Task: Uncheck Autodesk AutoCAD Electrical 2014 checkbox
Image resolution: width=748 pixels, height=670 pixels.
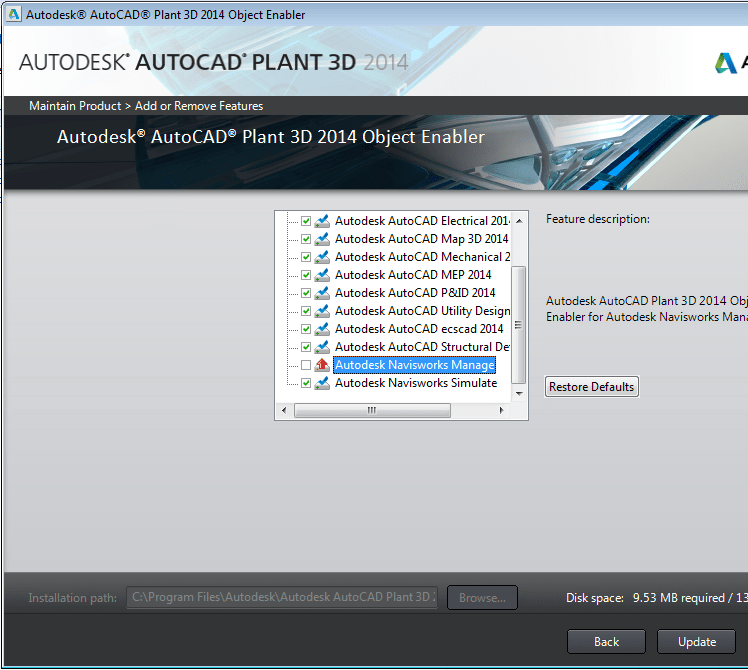Action: 306,221
